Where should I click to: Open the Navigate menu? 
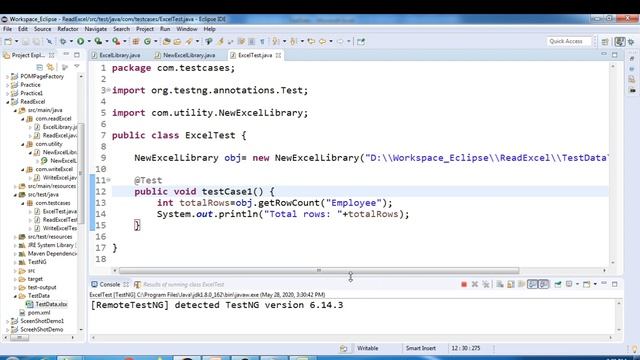point(96,29)
